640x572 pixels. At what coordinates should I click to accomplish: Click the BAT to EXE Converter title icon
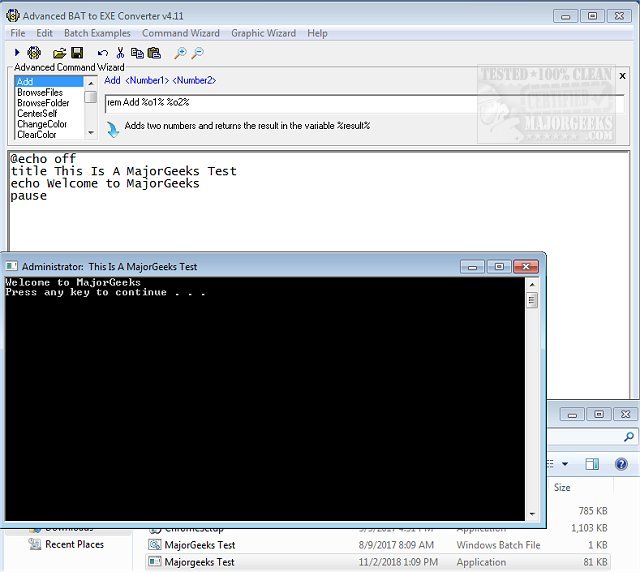pos(13,16)
